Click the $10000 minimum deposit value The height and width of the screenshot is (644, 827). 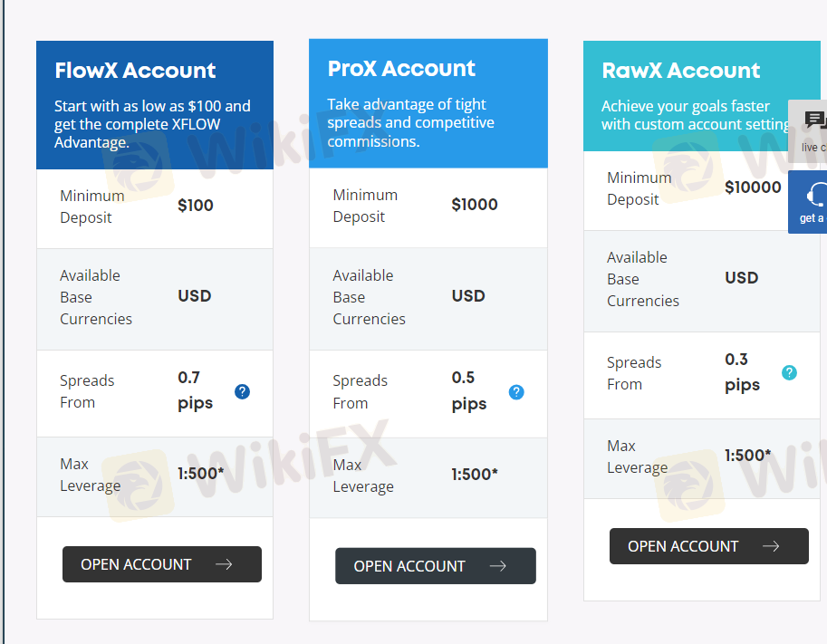pyautogui.click(x=753, y=187)
